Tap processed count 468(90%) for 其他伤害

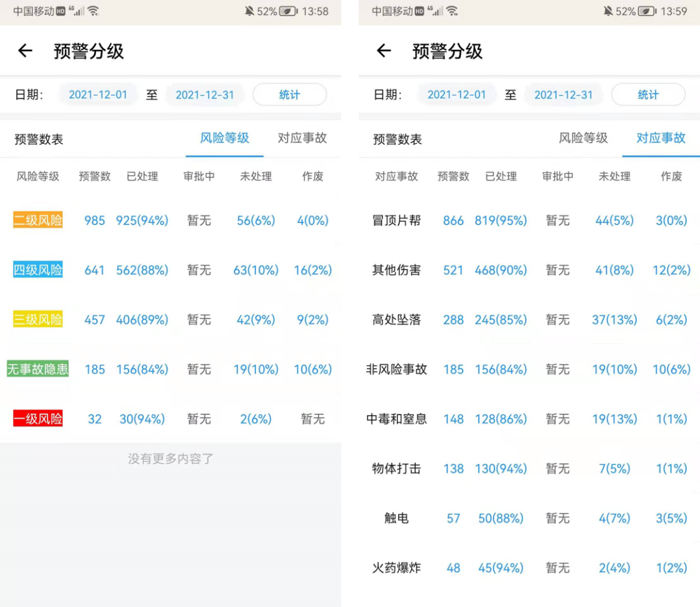click(500, 270)
